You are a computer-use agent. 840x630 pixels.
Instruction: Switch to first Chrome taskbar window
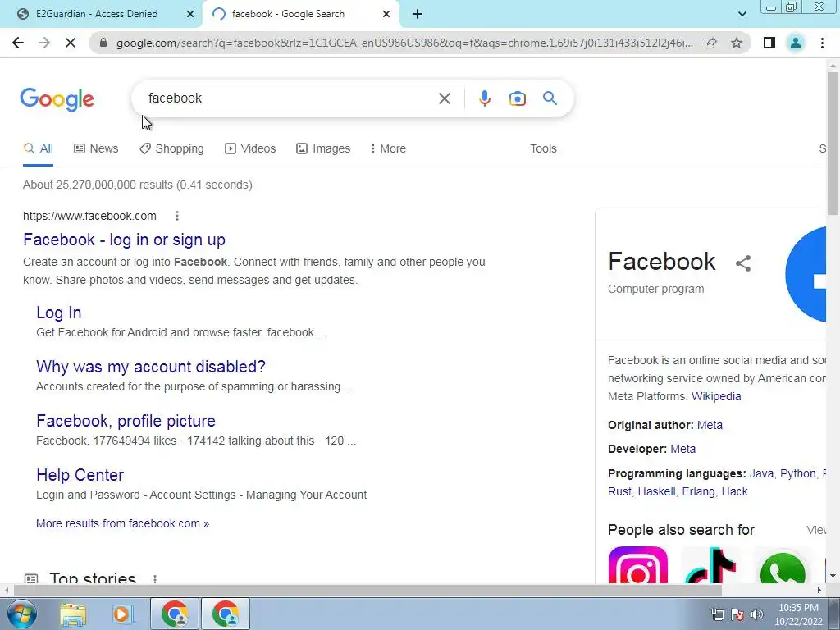[175, 614]
